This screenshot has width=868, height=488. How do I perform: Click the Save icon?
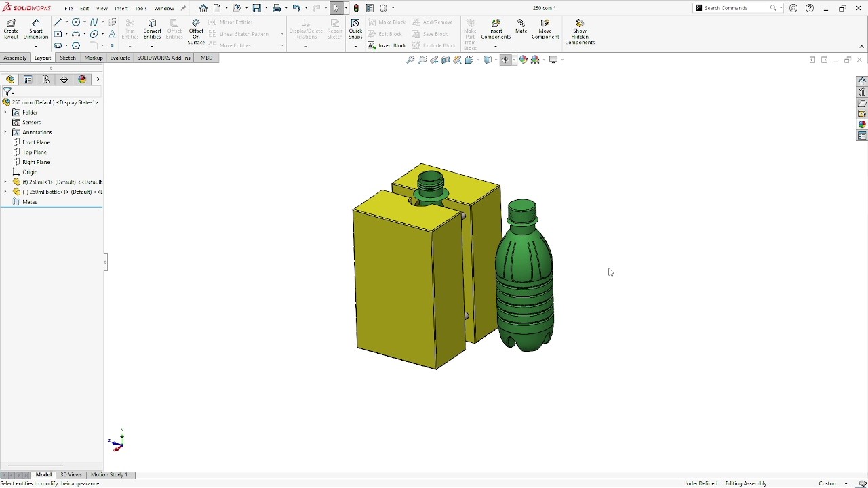click(x=257, y=8)
